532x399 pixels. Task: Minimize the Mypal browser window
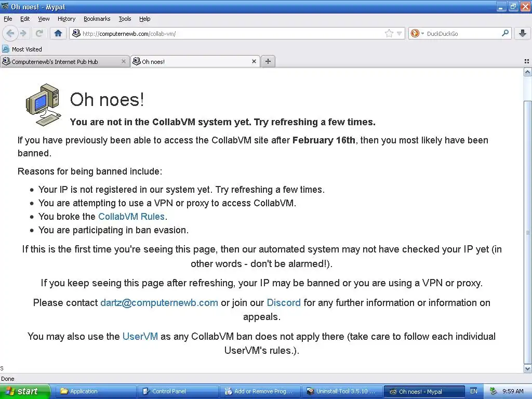coord(501,7)
